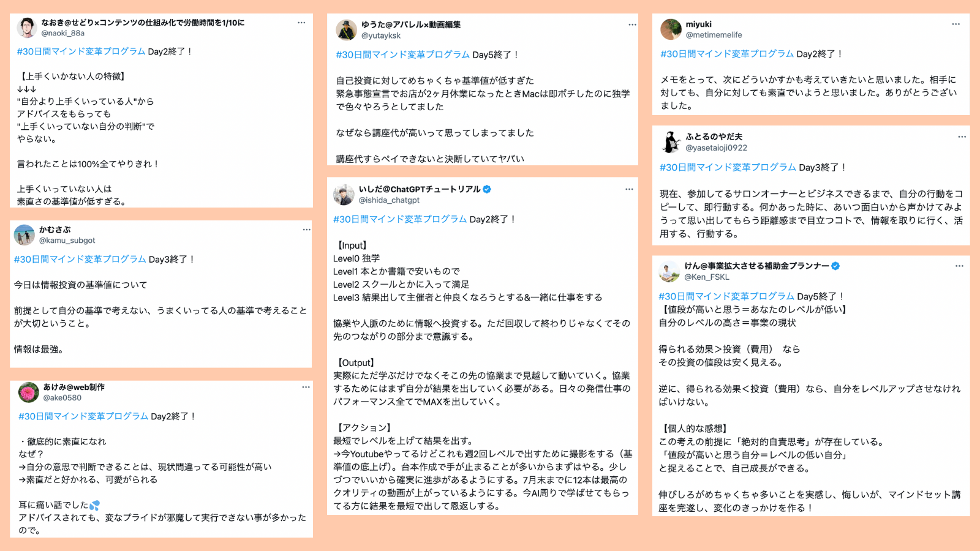Viewport: 980px width, 551px height.
Task: Click yutayksk profile avatar
Action: [x=347, y=30]
